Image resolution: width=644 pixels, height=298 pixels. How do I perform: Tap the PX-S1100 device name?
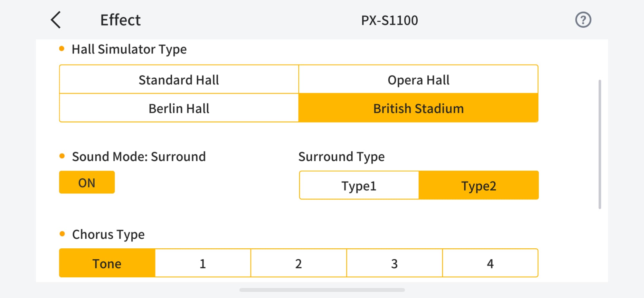389,20
